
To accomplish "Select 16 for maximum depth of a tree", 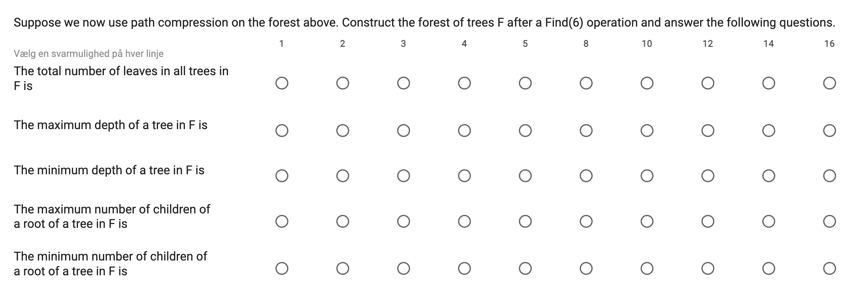I will [x=830, y=131].
